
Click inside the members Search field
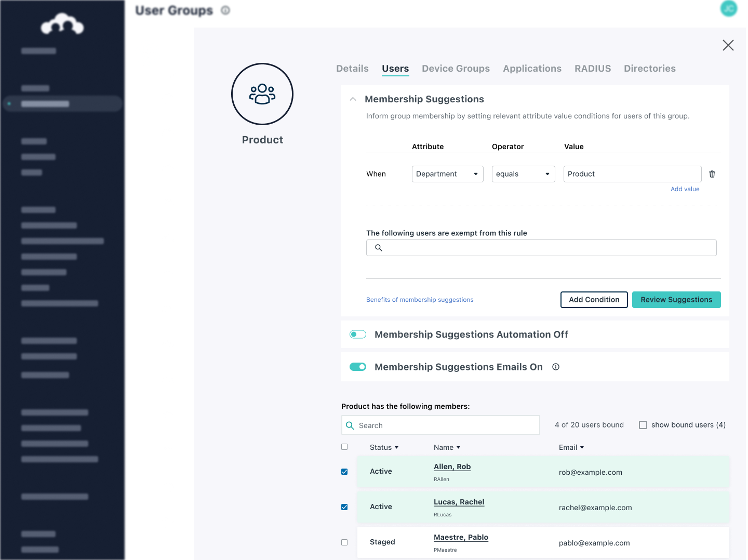pyautogui.click(x=447, y=425)
